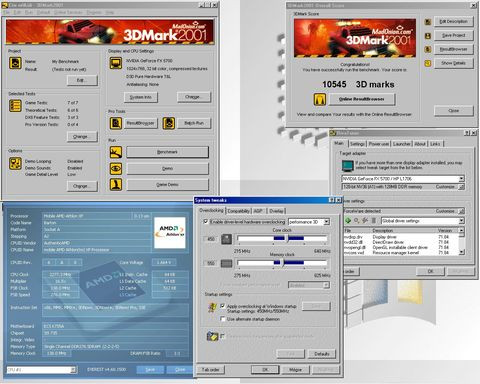480x384 pixels.
Task: Expand Customize next to 128MB DDR memory
Action: click(x=461, y=187)
